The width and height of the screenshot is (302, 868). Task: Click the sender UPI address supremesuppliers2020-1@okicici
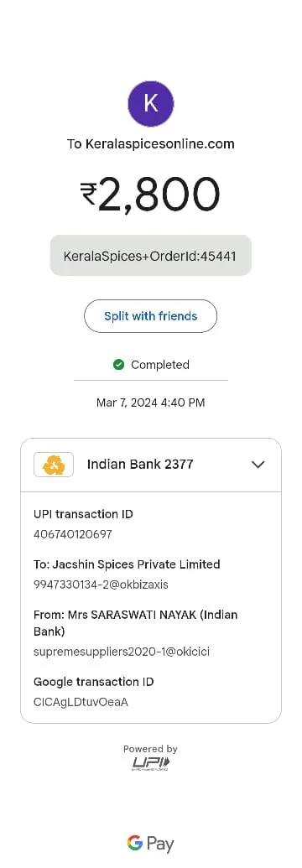click(x=122, y=652)
